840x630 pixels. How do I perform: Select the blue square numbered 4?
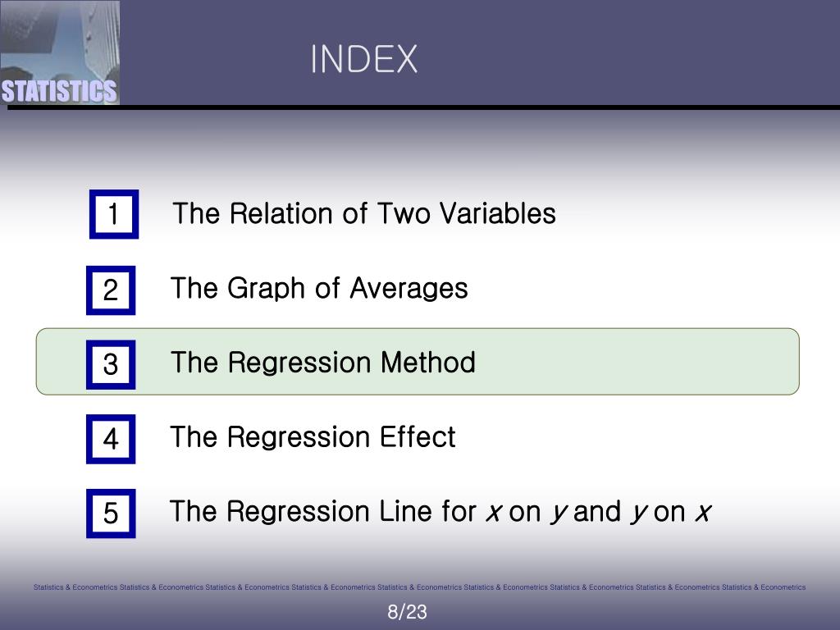pyautogui.click(x=111, y=440)
